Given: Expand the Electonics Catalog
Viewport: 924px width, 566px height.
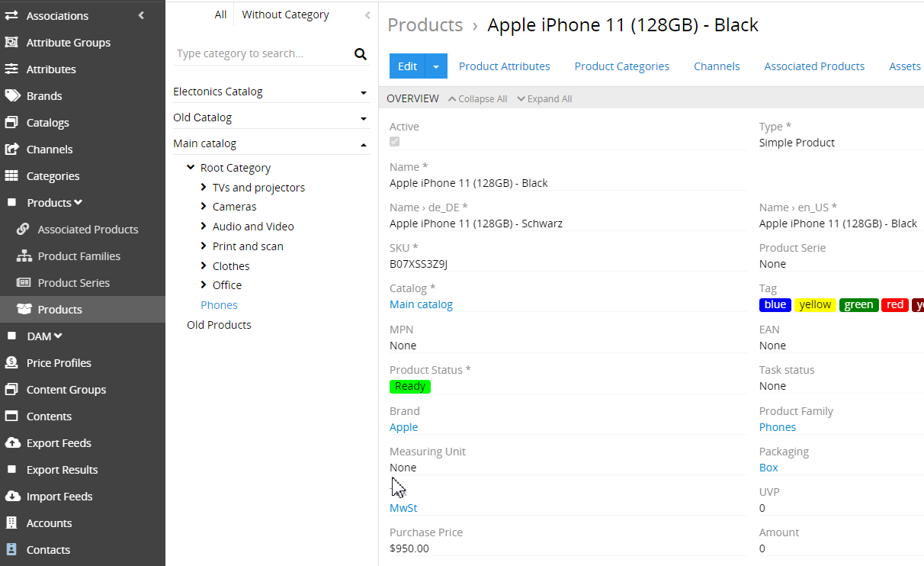Looking at the screenshot, I should point(364,92).
